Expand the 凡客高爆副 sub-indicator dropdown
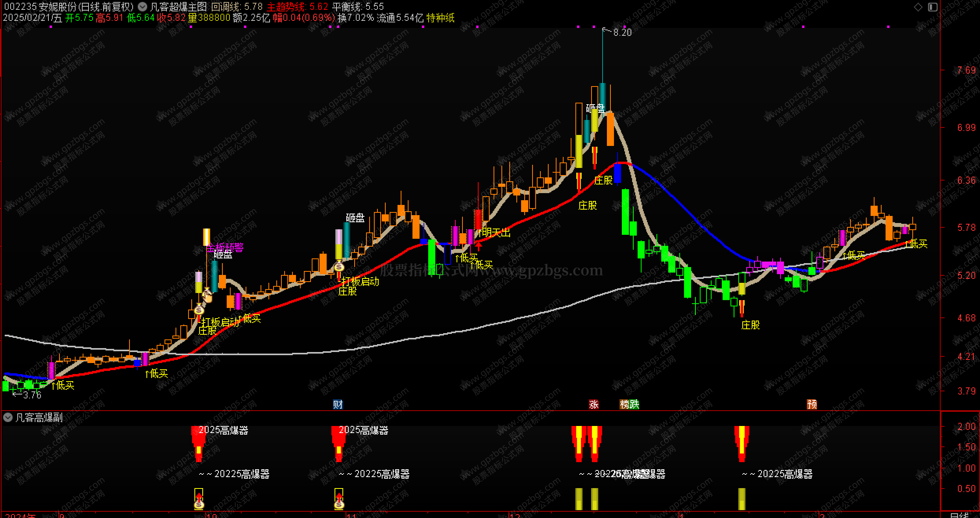The height and width of the screenshot is (518, 980). [x=7, y=417]
